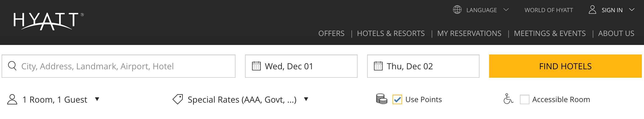Open the check-in calendar icon
Screen dimensions: 644x119
click(256, 66)
